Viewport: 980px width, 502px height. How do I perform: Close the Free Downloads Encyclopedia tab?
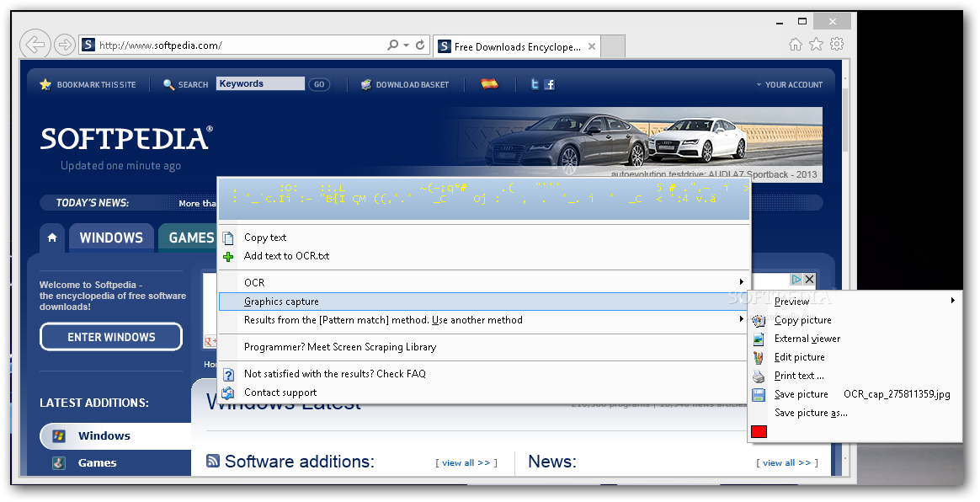click(591, 47)
